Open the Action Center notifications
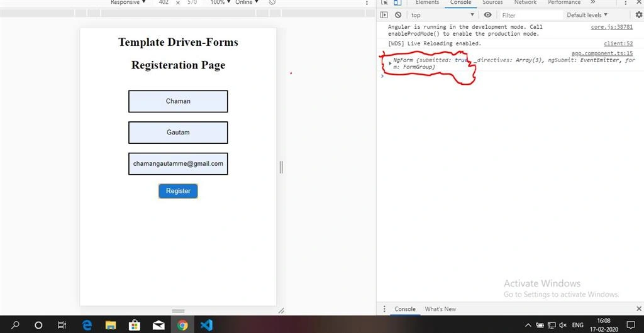644x333 pixels. point(631,325)
